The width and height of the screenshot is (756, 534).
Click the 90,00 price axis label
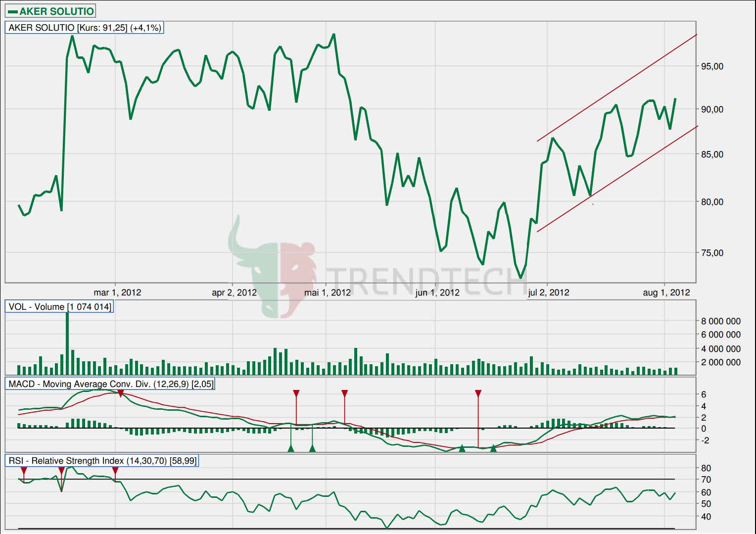(712, 109)
